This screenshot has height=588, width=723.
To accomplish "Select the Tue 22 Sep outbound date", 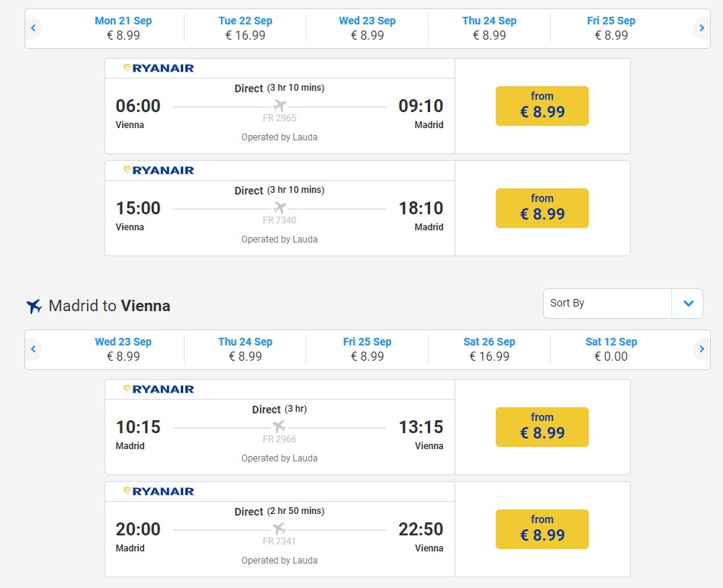I will 246,28.
